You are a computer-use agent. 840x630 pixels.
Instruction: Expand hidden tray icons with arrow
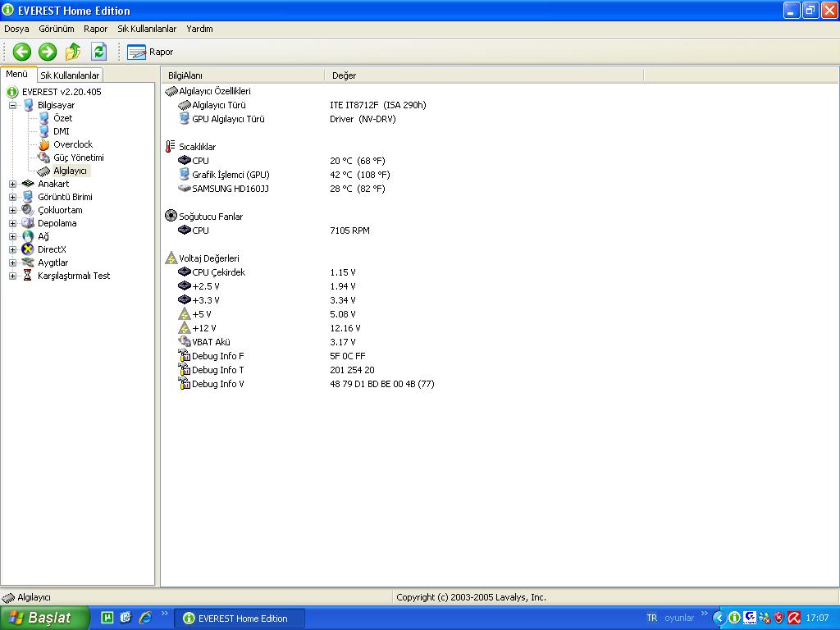pos(719,619)
